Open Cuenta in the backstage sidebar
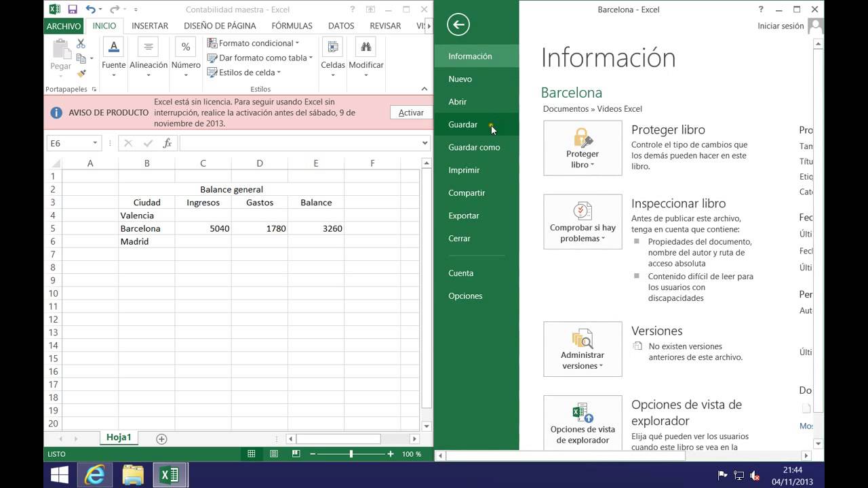Screen dimensions: 868x488 click(x=460, y=272)
